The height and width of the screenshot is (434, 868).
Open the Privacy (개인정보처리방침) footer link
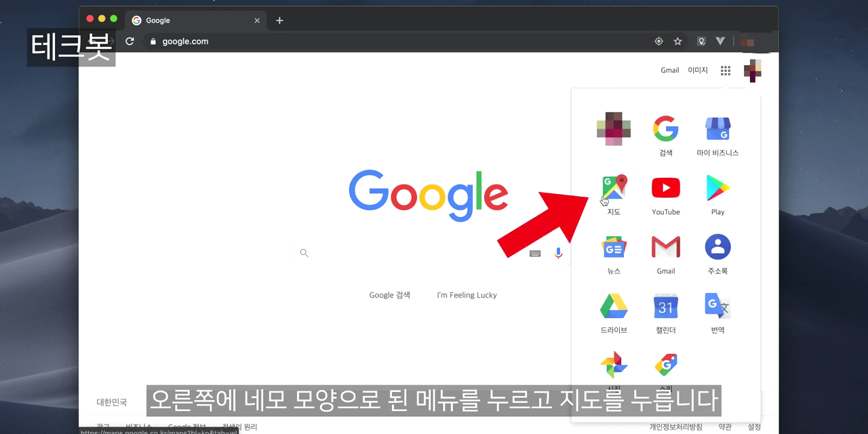[x=675, y=427]
